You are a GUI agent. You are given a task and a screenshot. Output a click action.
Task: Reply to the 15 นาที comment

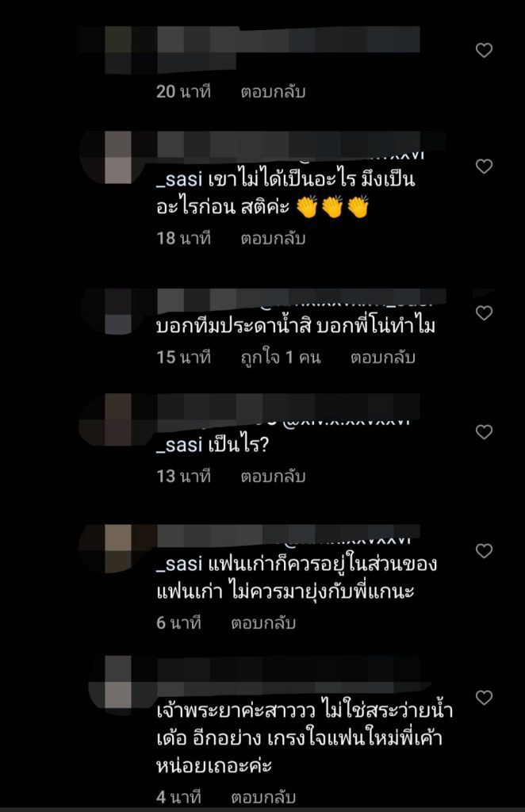coord(382,358)
